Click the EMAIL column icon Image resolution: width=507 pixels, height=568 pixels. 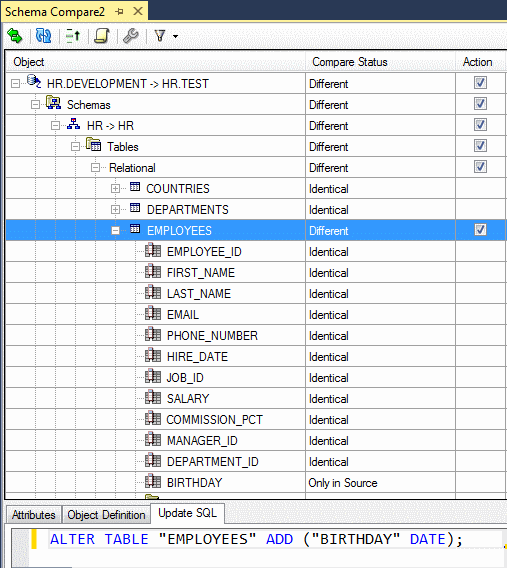(153, 313)
